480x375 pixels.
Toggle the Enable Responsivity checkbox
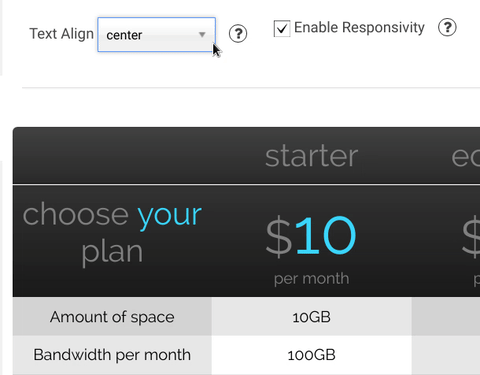click(282, 28)
